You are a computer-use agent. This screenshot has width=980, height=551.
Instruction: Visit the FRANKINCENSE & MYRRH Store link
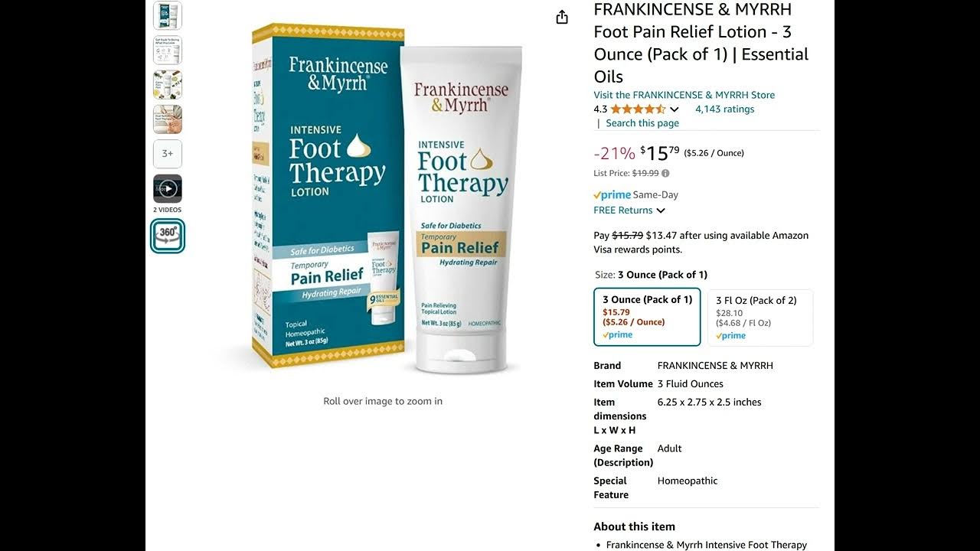[684, 95]
